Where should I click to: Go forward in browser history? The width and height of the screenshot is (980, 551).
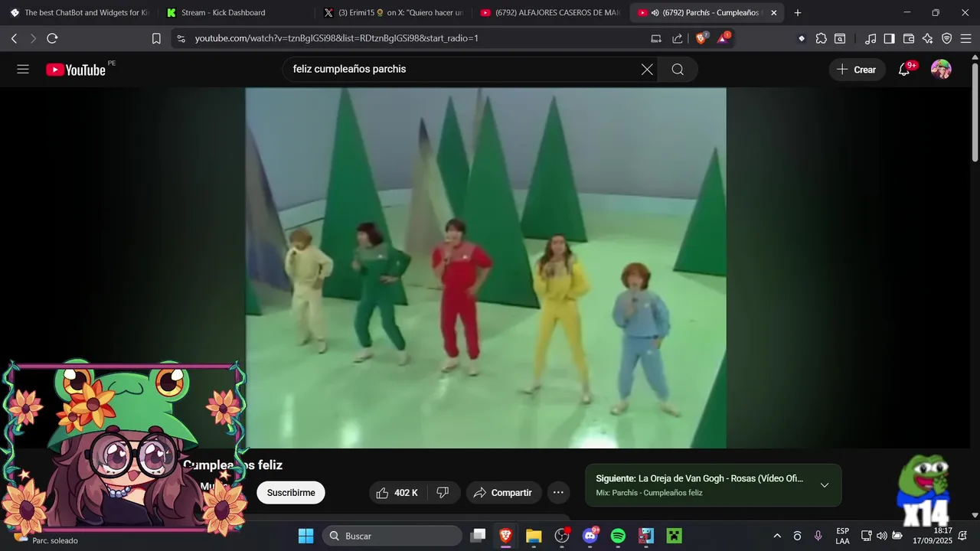coord(33,38)
